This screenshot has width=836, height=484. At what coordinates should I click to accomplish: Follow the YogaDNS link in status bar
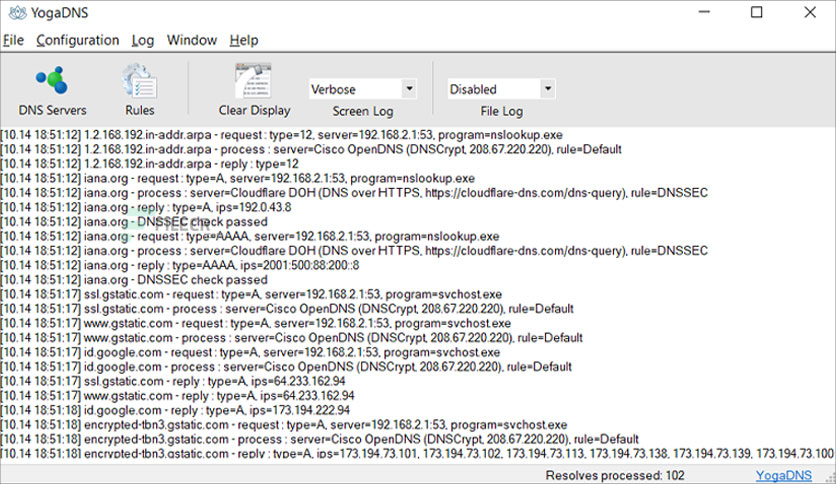pos(784,475)
